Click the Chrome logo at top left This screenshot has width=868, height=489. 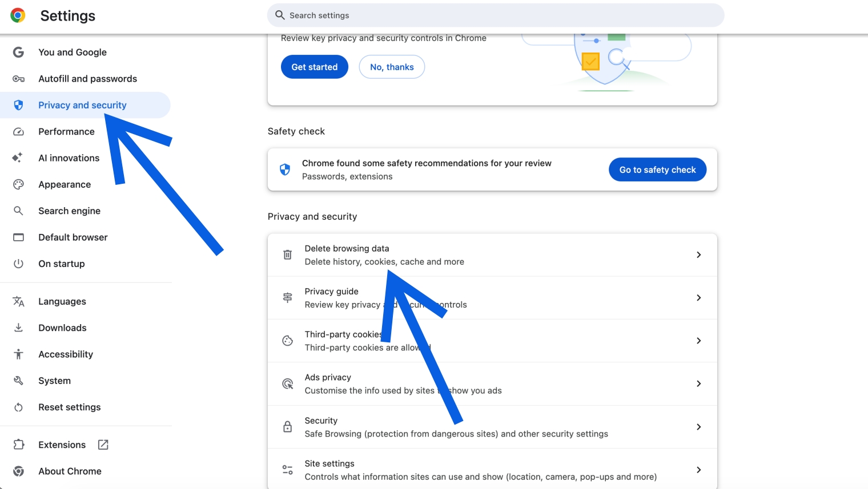[17, 15]
